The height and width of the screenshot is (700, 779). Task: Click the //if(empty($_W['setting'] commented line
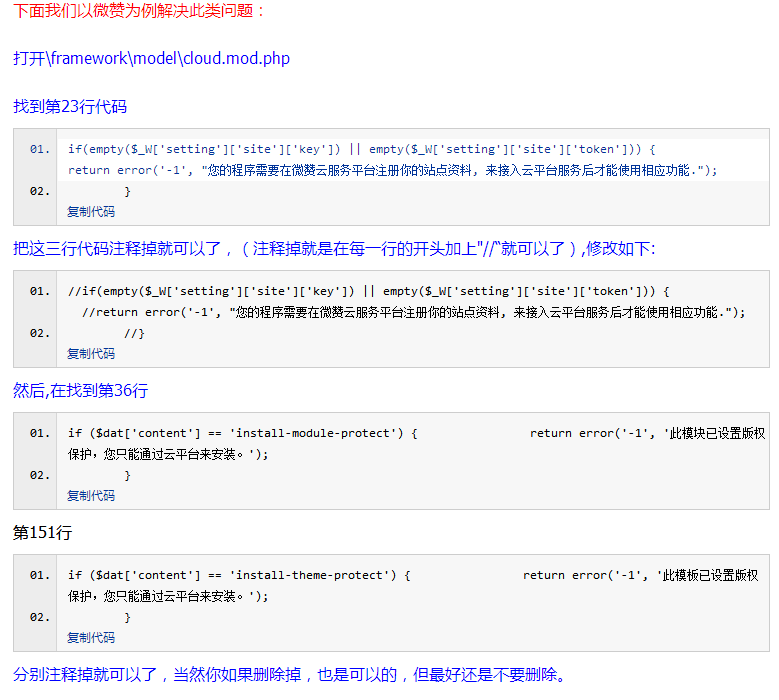369,291
